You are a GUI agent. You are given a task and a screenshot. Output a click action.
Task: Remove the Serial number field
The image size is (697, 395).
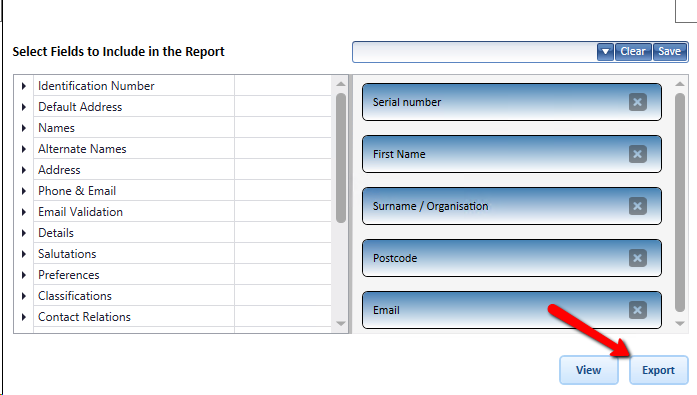637,102
